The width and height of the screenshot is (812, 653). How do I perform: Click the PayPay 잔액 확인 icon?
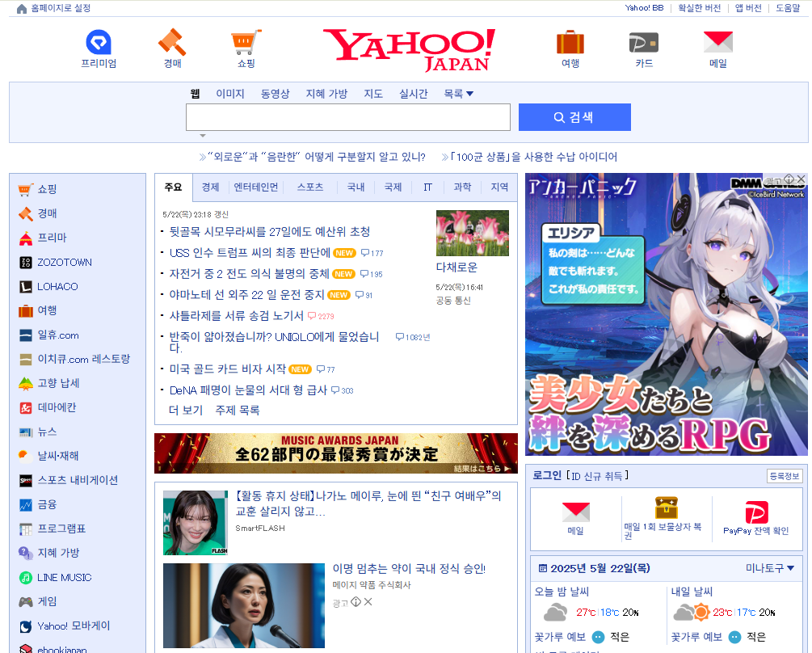pyautogui.click(x=756, y=512)
